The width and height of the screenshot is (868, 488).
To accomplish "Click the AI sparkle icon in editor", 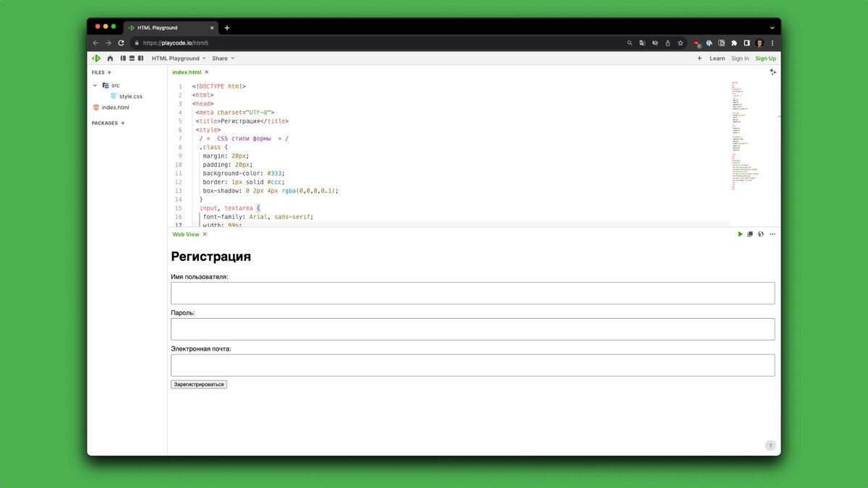I will coord(773,72).
